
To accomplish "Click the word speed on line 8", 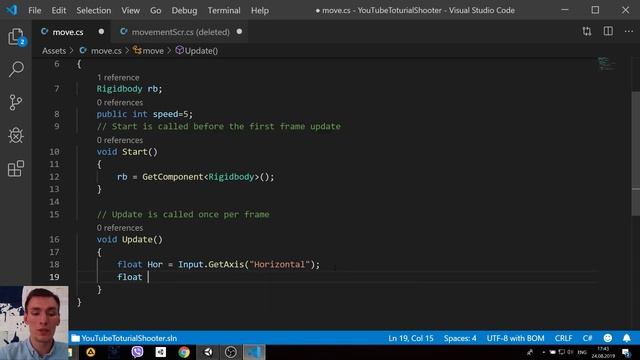I will pos(165,114).
